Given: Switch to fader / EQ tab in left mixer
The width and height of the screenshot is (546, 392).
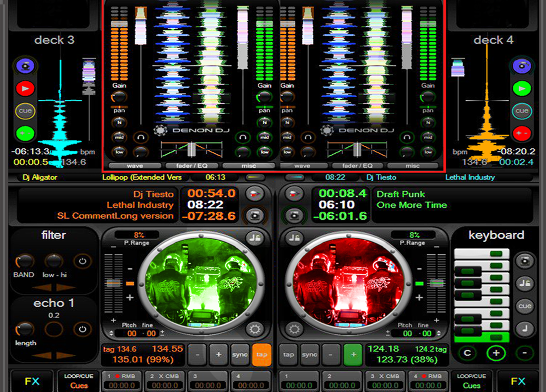Looking at the screenshot, I should (x=192, y=166).
